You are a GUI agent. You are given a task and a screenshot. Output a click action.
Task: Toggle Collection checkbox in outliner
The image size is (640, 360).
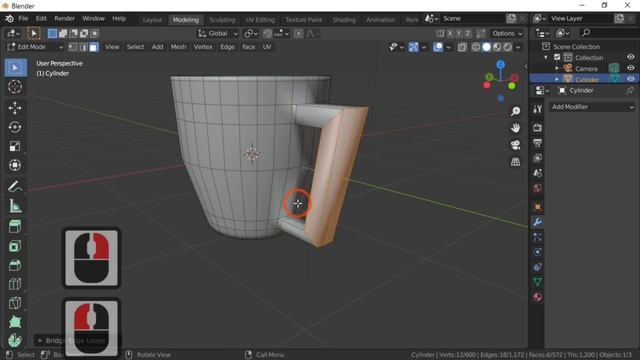coord(557,58)
